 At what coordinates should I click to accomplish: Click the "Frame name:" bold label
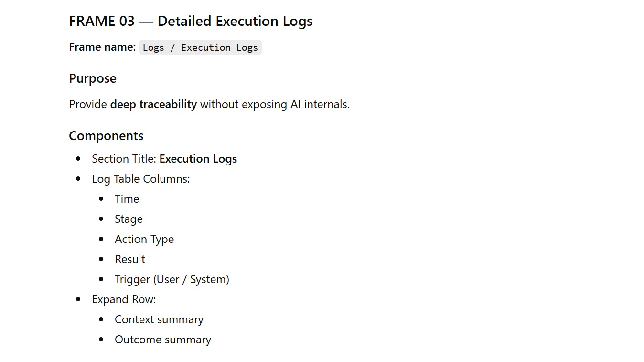tap(102, 47)
